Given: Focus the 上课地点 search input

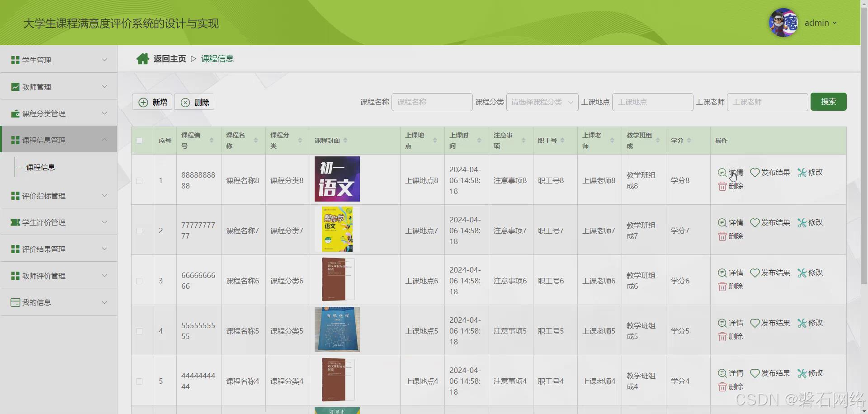Looking at the screenshot, I should click(x=652, y=102).
